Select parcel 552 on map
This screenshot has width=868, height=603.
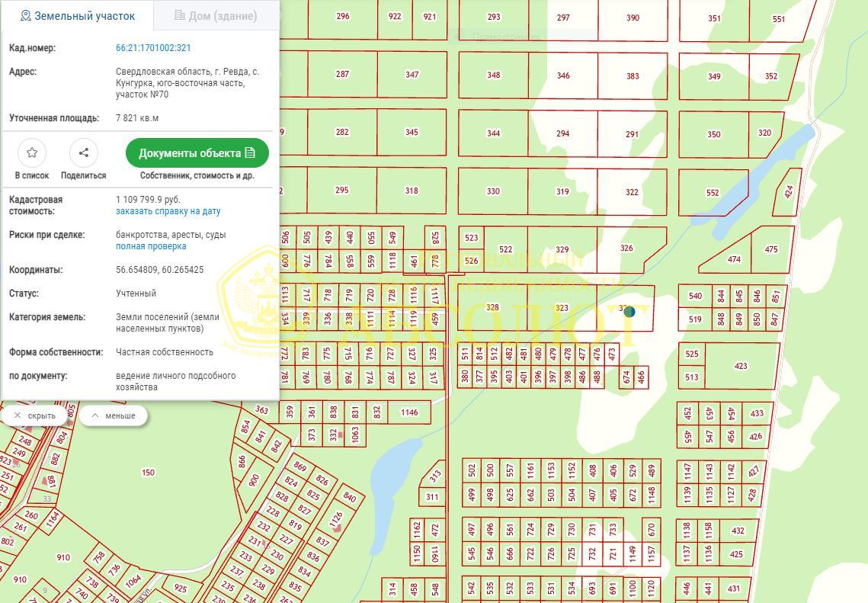713,193
